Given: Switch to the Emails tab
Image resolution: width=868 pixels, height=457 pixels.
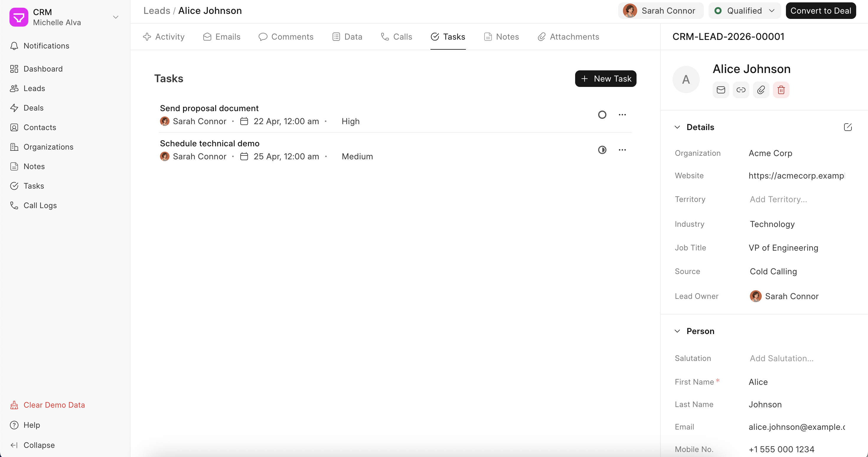Looking at the screenshot, I should tap(222, 37).
